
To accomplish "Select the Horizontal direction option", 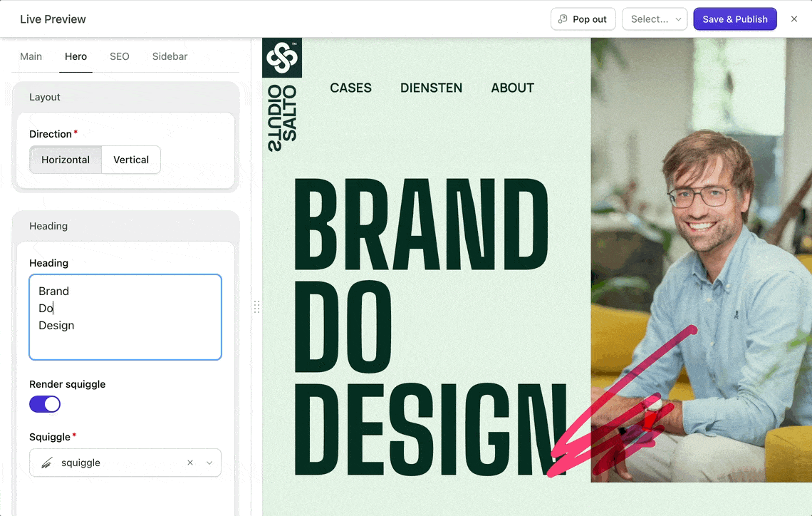I will (x=66, y=160).
